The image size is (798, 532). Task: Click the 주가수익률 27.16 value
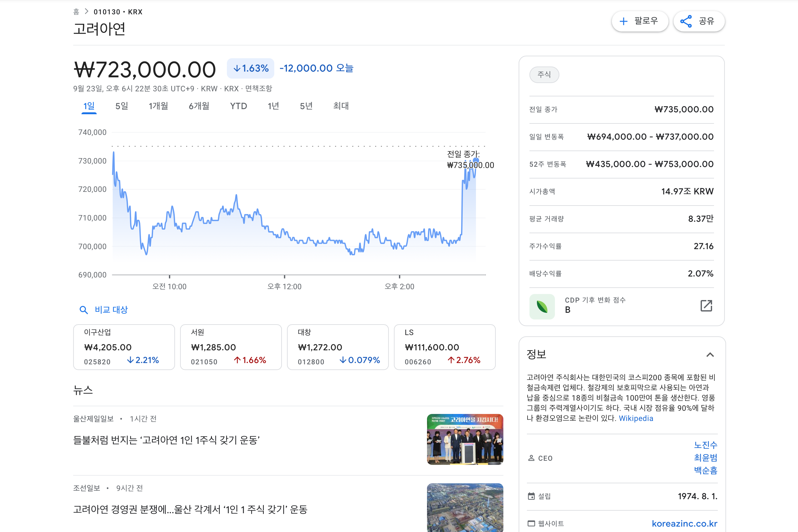coord(704,246)
